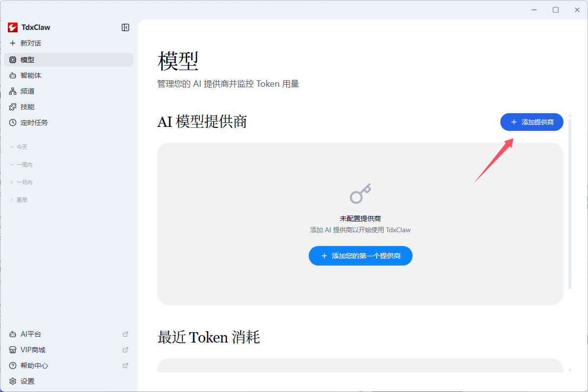588x392 pixels.
Task: Click the chip icon beside 模型
Action: click(x=13, y=60)
